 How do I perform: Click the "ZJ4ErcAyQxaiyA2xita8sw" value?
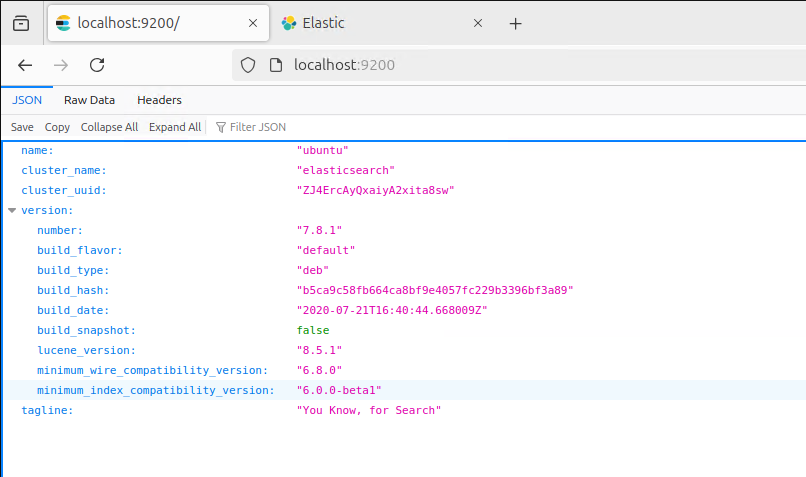tap(375, 191)
